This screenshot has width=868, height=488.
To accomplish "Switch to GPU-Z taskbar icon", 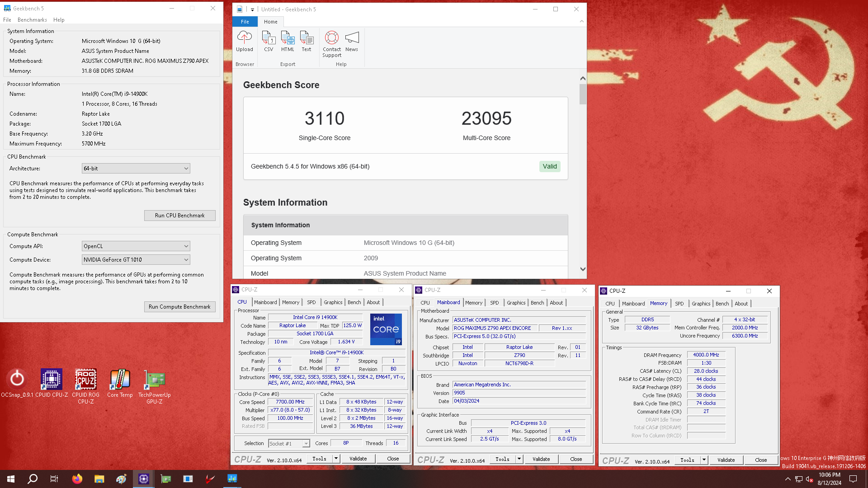I will click(166, 479).
